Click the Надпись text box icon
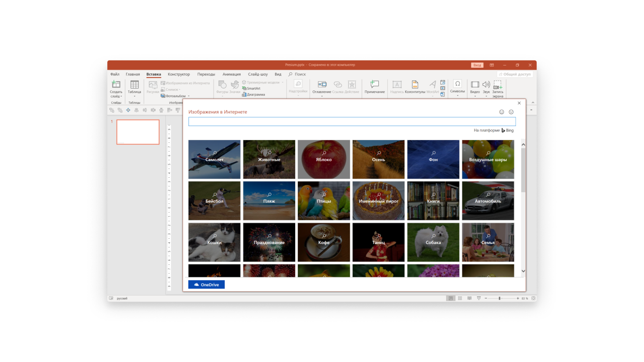The height and width of the screenshot is (362, 644). pyautogui.click(x=397, y=84)
